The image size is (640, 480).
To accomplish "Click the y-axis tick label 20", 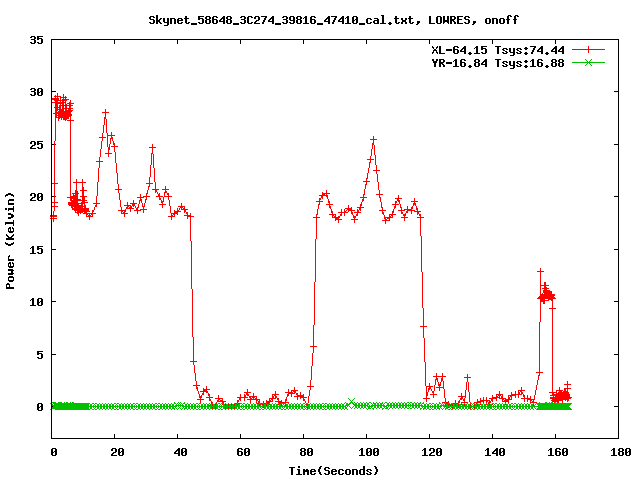I will 36,197.
